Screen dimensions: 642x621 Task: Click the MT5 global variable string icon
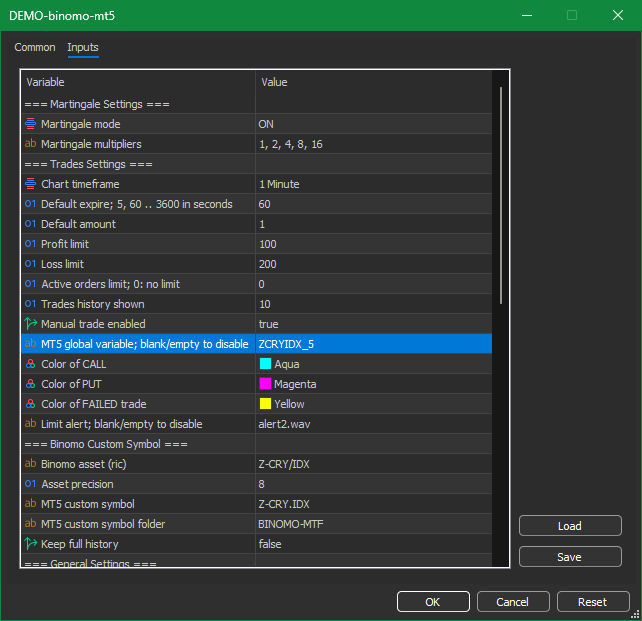[30, 343]
